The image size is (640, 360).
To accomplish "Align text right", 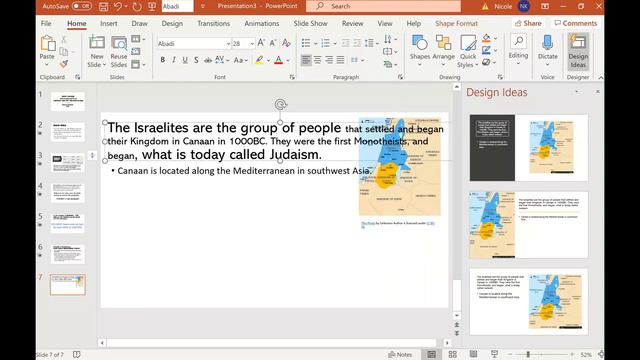I will tap(329, 60).
